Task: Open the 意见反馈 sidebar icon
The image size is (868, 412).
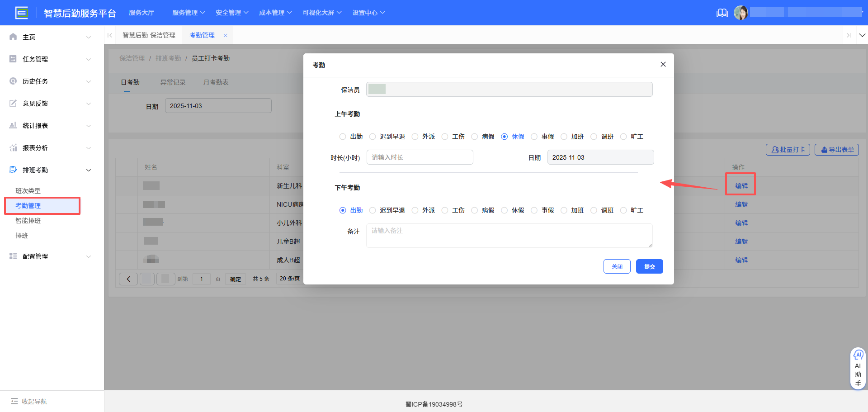Action: (x=13, y=103)
